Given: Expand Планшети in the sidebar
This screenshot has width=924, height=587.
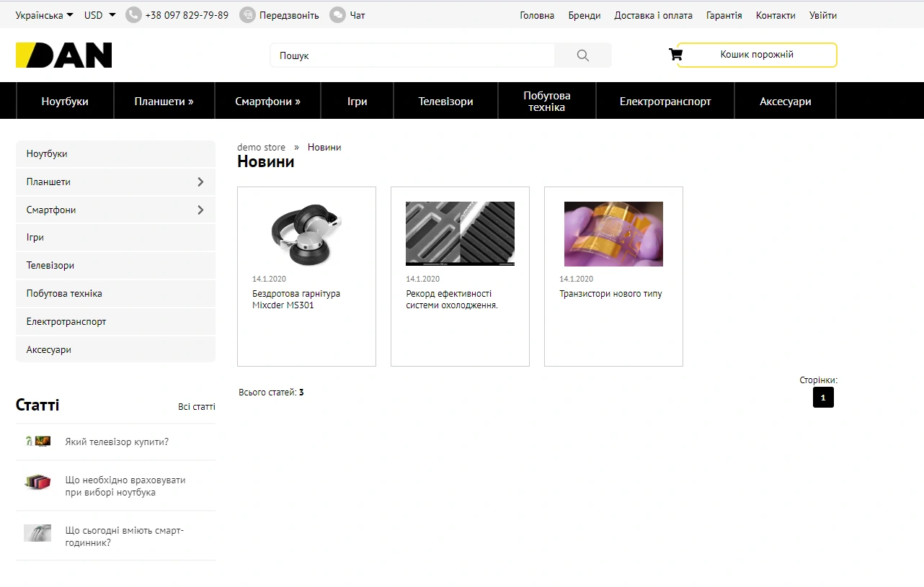Looking at the screenshot, I should coord(200,182).
